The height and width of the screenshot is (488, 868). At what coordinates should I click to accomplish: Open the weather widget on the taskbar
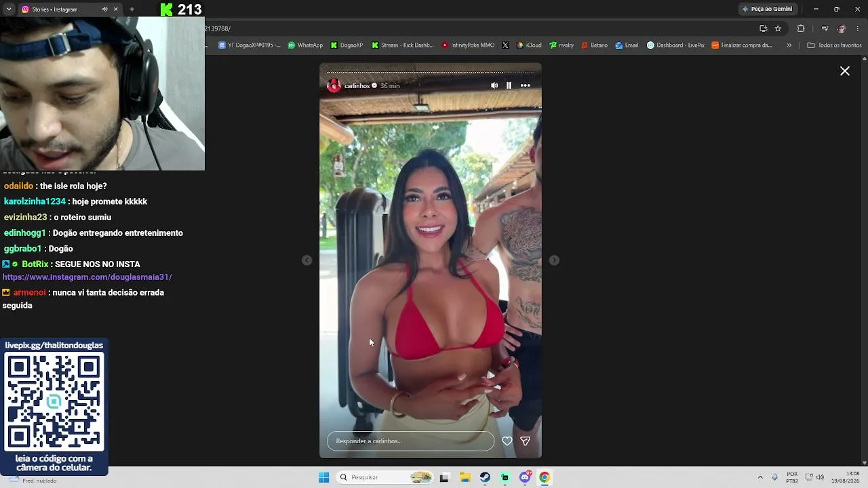pyautogui.click(x=33, y=479)
